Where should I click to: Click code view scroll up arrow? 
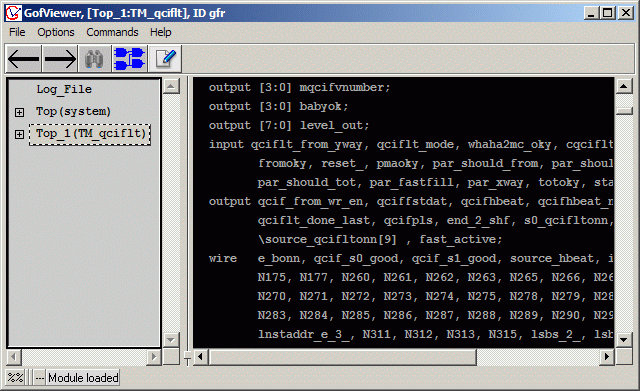pyautogui.click(x=624, y=86)
